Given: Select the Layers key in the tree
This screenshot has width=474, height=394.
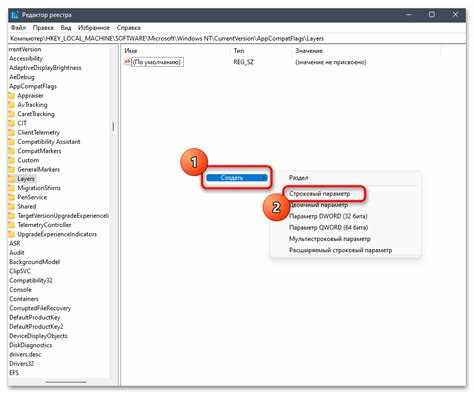Looking at the screenshot, I should tap(26, 179).
